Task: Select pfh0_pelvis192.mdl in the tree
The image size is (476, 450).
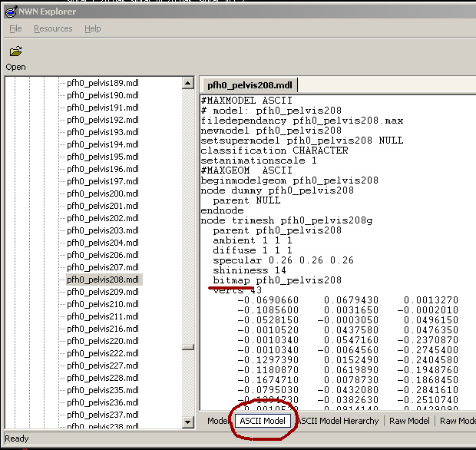Action: click(103, 120)
